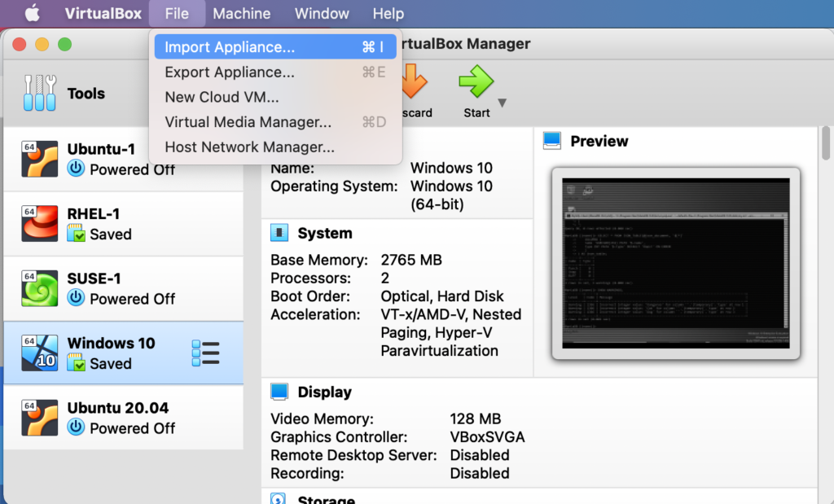This screenshot has width=834, height=504.
Task: Click the Recording Disabled value
Action: [480, 473]
